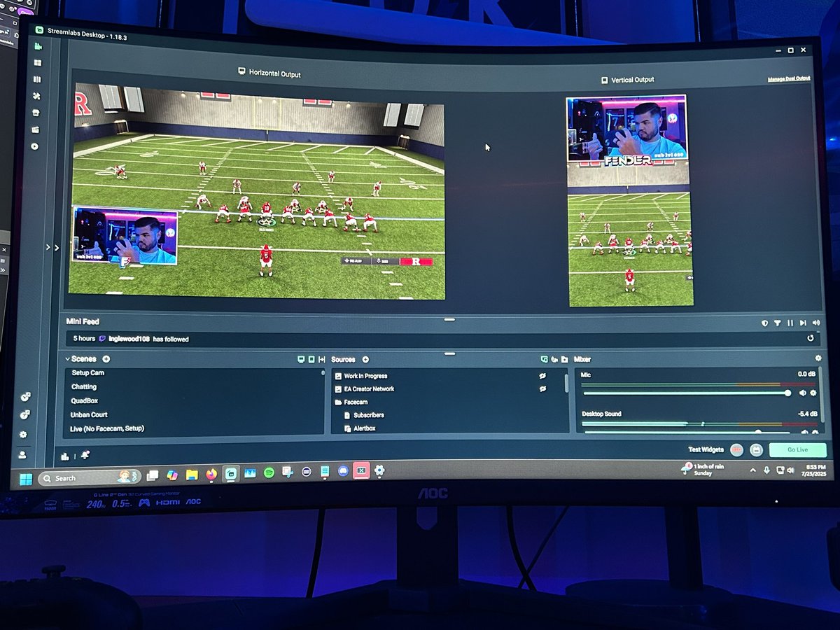Screen dimensions: 840x630
Task: Open notifications bell in status bar
Action: (x=85, y=455)
